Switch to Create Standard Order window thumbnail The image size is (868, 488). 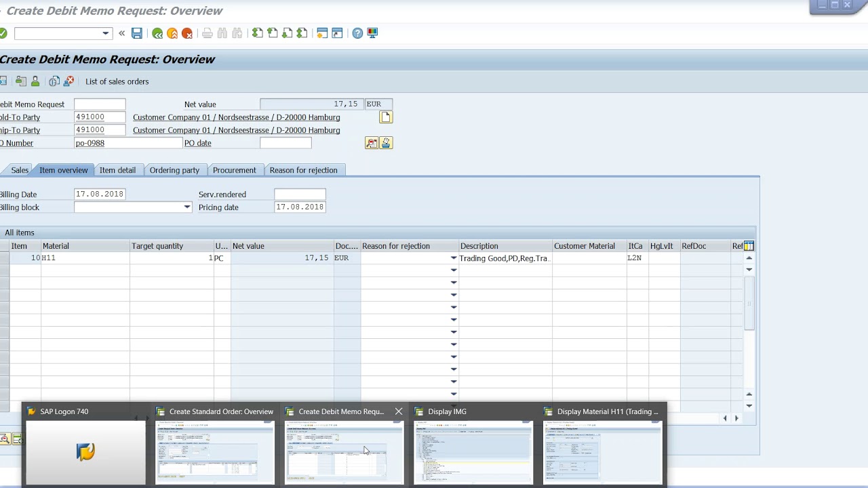tap(214, 445)
